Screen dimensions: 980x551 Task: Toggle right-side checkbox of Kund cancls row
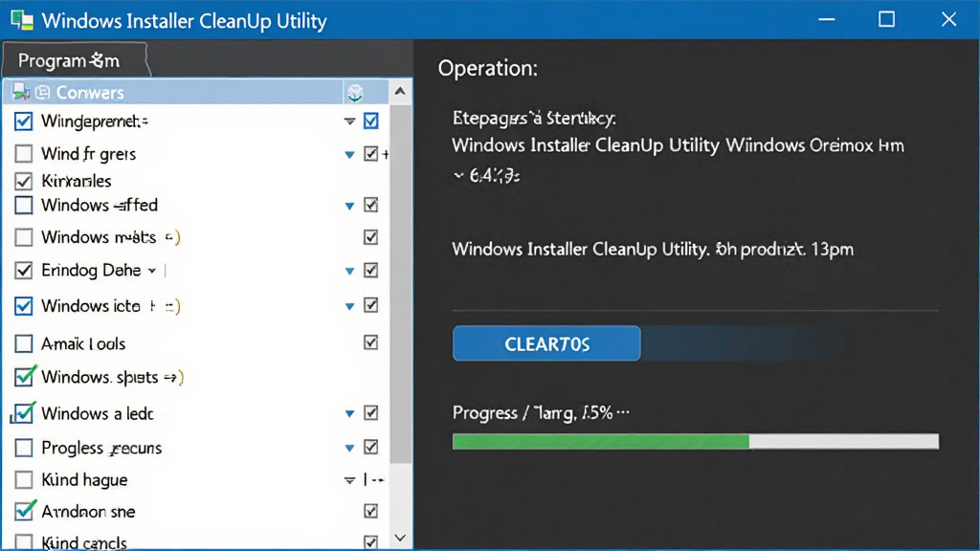(370, 542)
